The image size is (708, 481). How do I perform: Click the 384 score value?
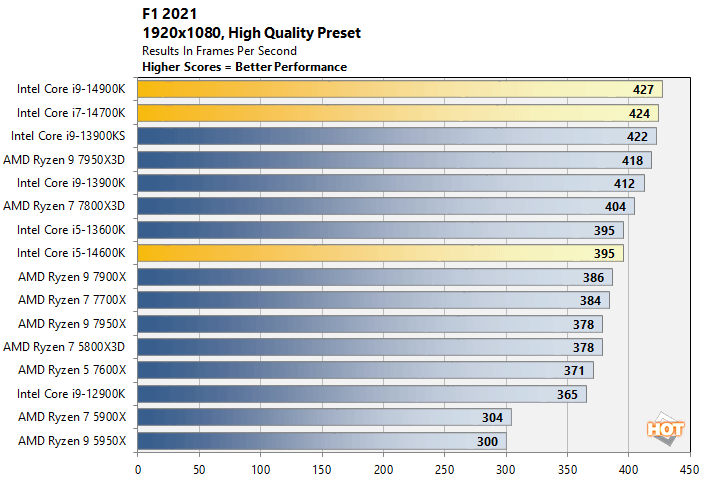pos(591,301)
